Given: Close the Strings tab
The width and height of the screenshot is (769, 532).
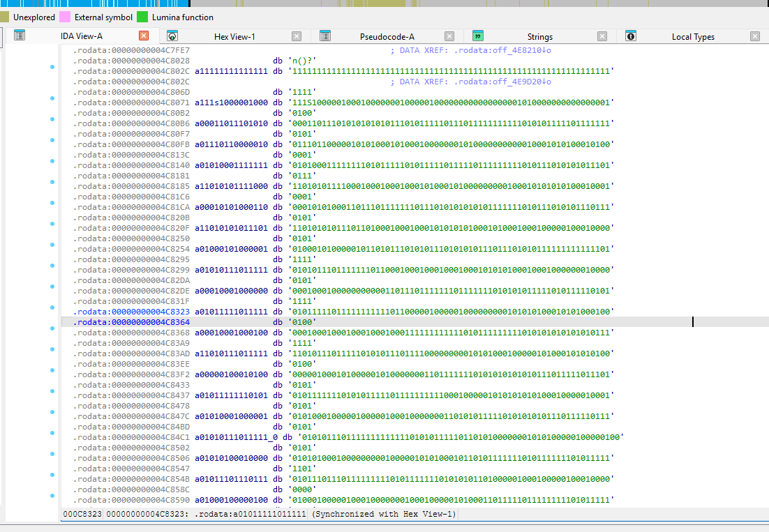Looking at the screenshot, I should point(602,36).
